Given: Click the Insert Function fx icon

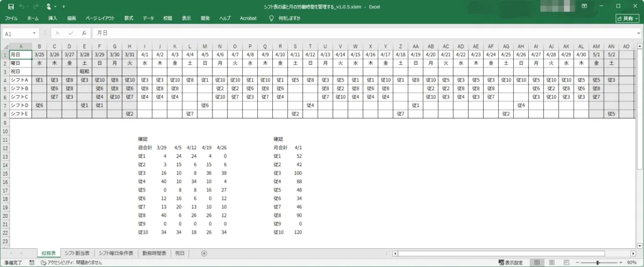Looking at the screenshot, I should pos(84,33).
